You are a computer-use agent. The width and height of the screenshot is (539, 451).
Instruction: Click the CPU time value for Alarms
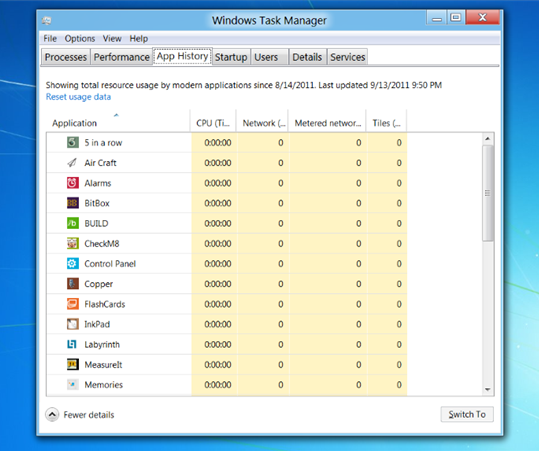(x=218, y=183)
